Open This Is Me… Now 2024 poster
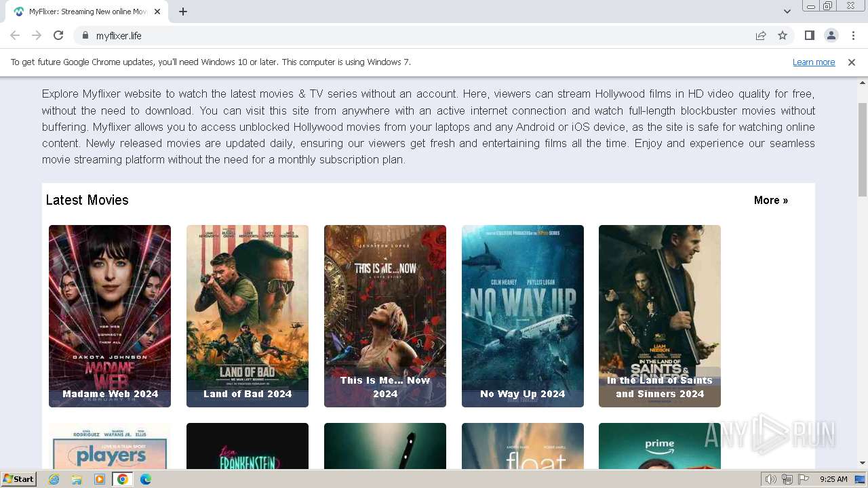Image resolution: width=868 pixels, height=488 pixels. 385,316
